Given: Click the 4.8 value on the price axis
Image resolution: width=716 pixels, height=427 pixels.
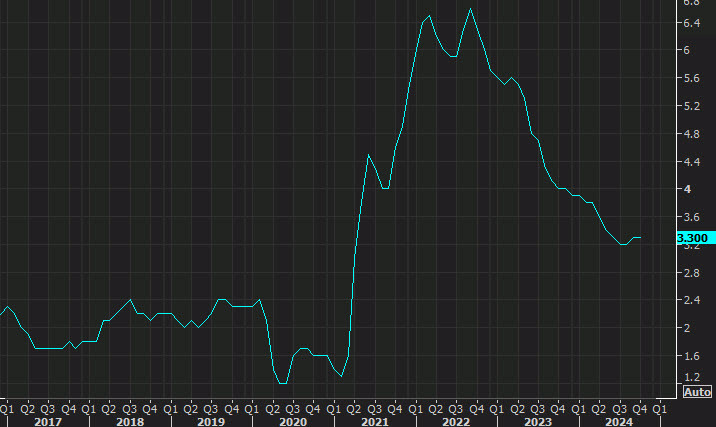Looking at the screenshot, I should click(691, 134).
